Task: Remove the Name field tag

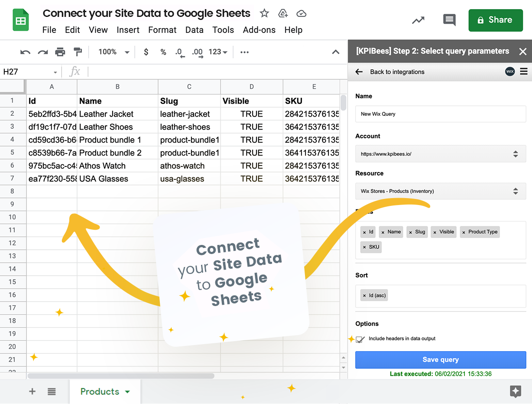Action: 383,232
